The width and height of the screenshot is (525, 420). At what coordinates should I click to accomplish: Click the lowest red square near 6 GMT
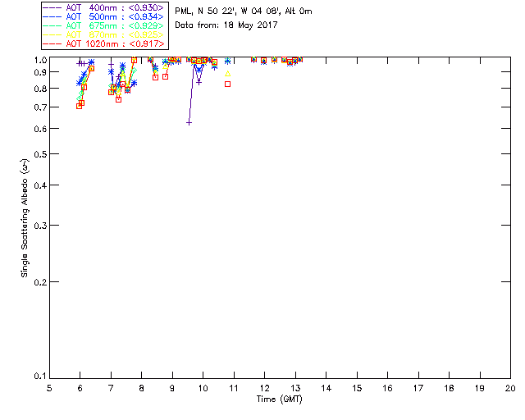(79, 106)
